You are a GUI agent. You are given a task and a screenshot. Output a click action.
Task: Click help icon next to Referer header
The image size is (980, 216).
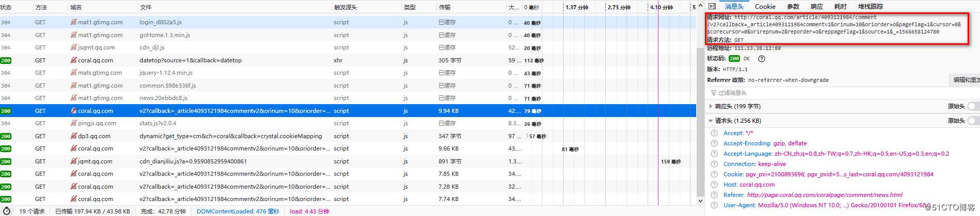(714, 195)
